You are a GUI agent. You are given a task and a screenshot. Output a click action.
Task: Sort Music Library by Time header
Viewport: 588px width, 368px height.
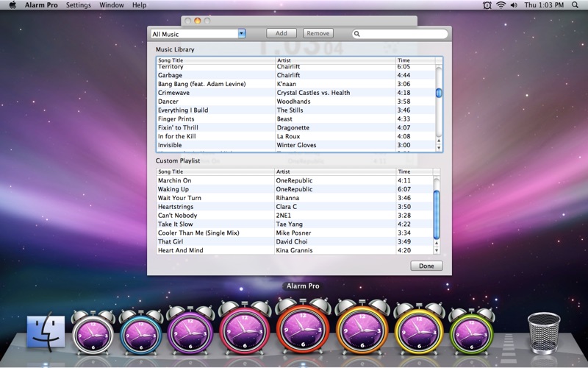(415, 60)
